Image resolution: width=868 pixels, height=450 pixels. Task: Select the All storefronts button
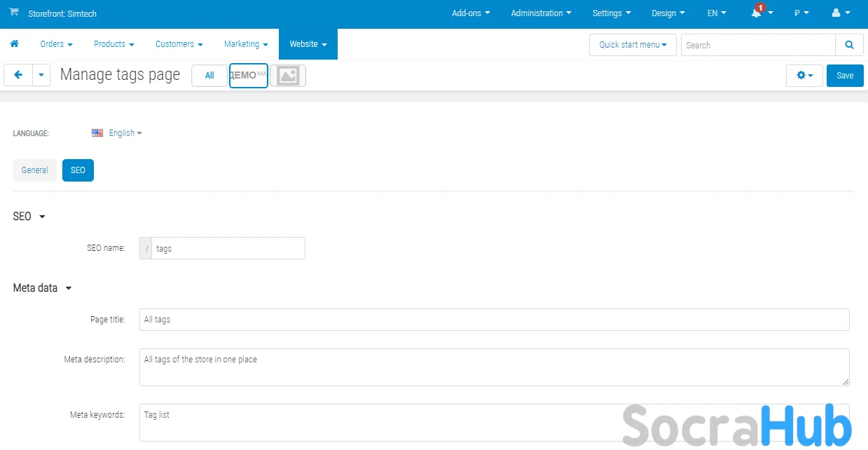(x=209, y=76)
